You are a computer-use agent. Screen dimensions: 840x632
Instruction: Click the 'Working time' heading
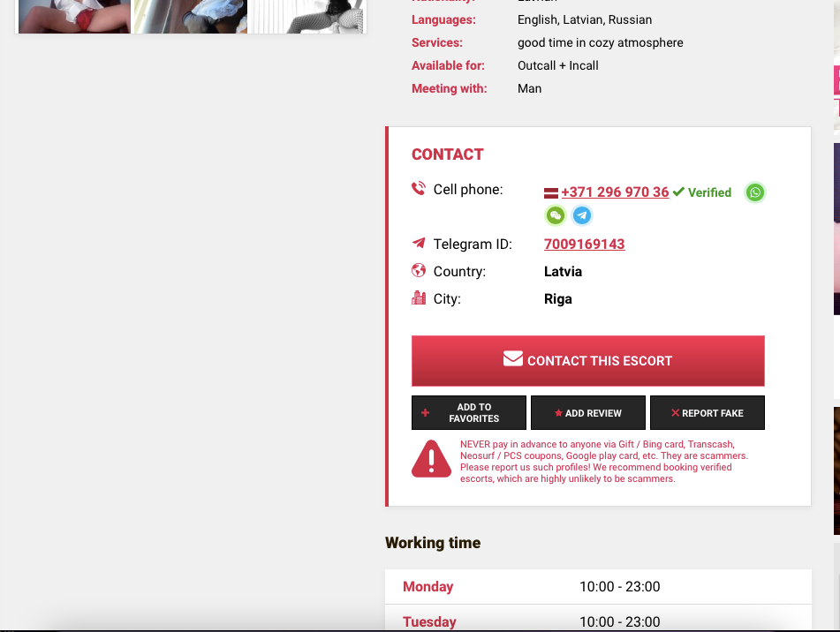pos(433,543)
